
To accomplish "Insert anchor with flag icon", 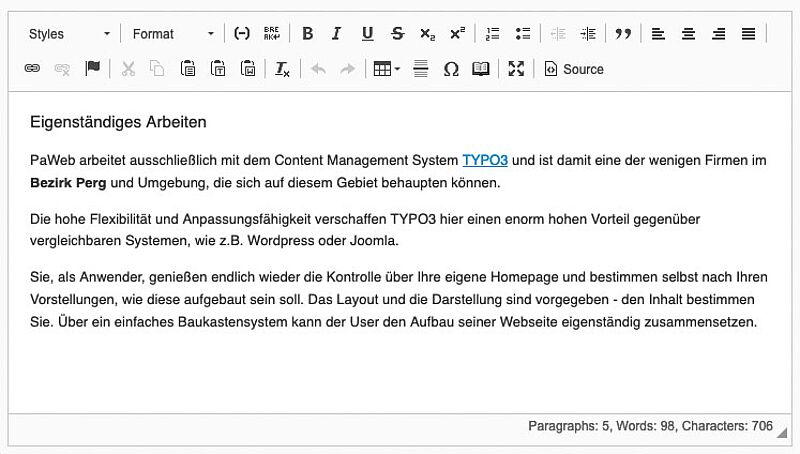I will (x=92, y=68).
